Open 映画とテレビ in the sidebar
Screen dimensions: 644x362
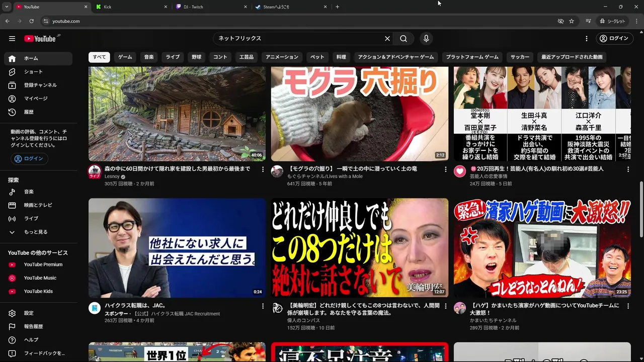(x=38, y=205)
